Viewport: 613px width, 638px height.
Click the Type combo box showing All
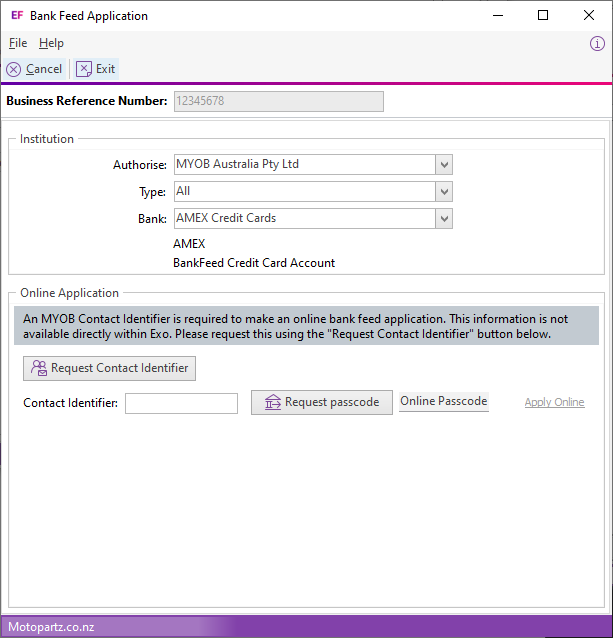pyautogui.click(x=313, y=192)
